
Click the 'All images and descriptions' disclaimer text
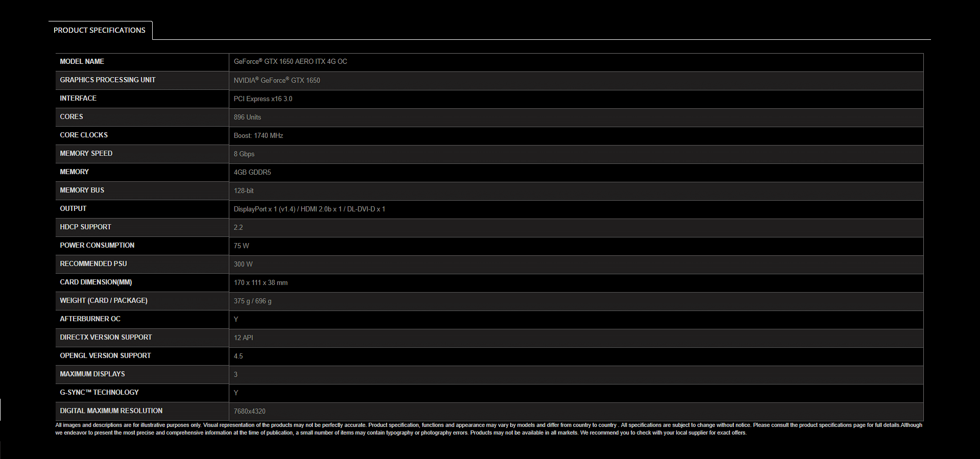(489, 429)
